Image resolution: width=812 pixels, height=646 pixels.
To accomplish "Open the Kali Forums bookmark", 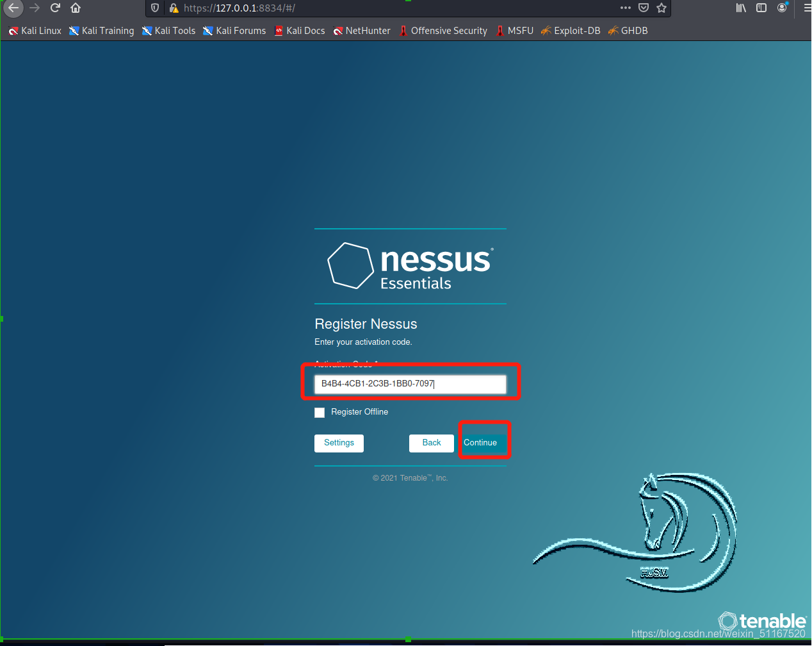I will 234,31.
